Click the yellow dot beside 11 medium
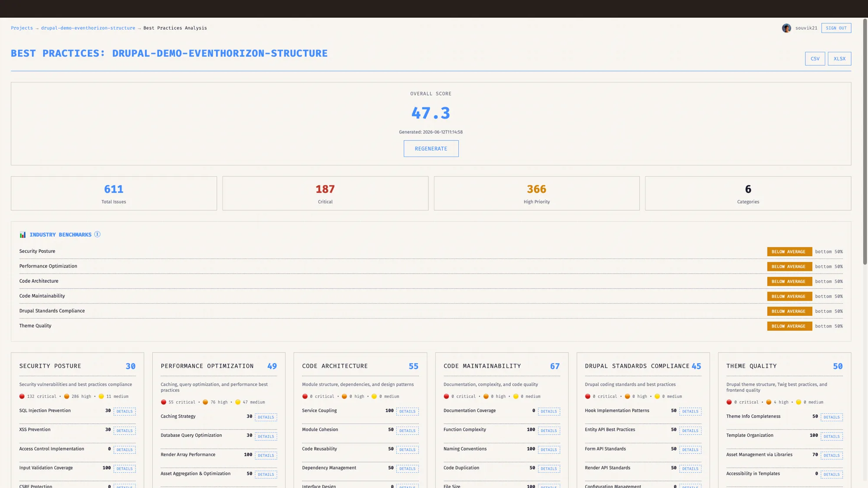This screenshot has height=488, width=868. click(x=101, y=396)
